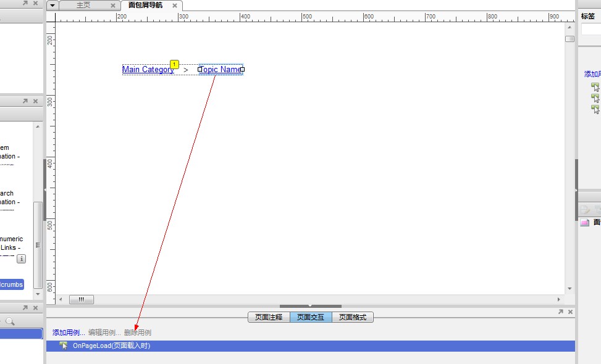The height and width of the screenshot is (364, 601).
Task: Click the canvas horizontal scroll-right arrow
Action: (559, 299)
